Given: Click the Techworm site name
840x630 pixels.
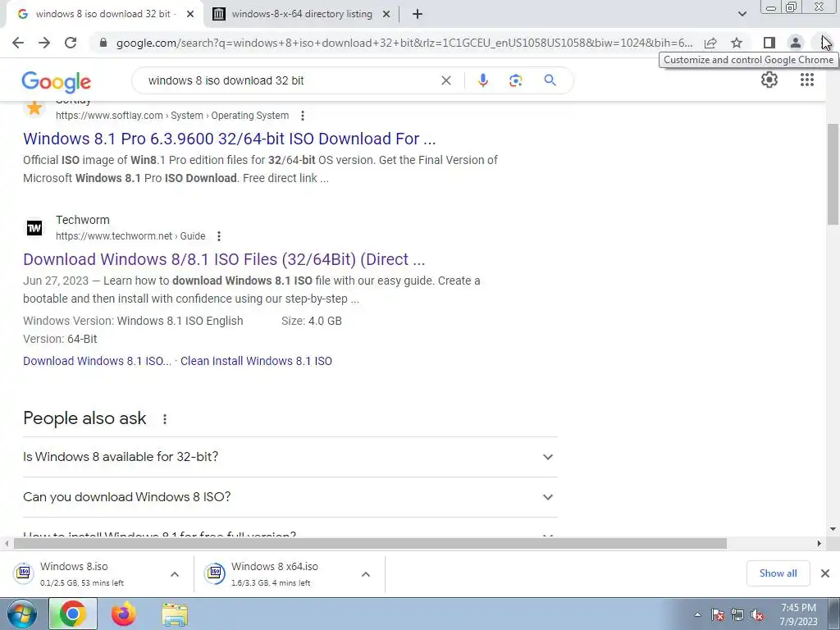Looking at the screenshot, I should tap(83, 220).
